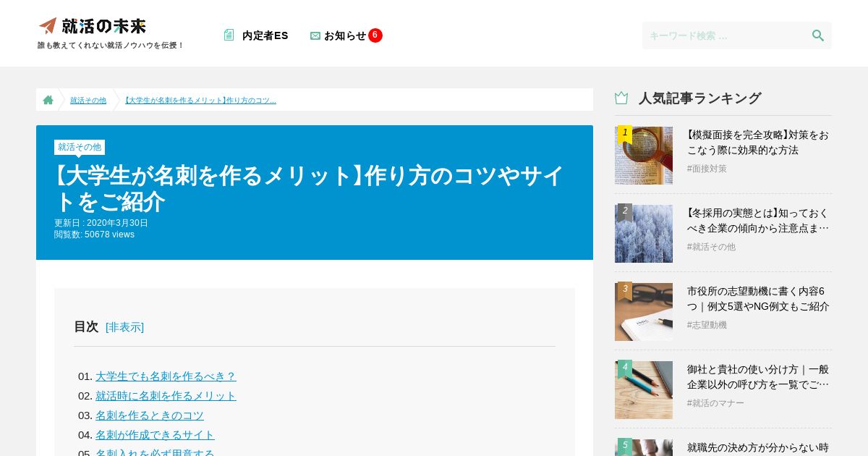
Task: Open the 内定者ES menu item
Action: pyautogui.click(x=265, y=35)
